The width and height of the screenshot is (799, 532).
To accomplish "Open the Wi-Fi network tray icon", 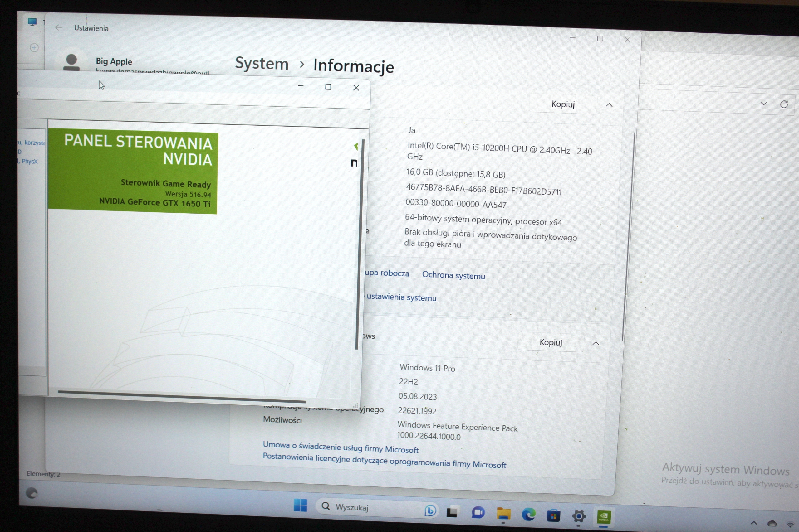I will [791, 525].
